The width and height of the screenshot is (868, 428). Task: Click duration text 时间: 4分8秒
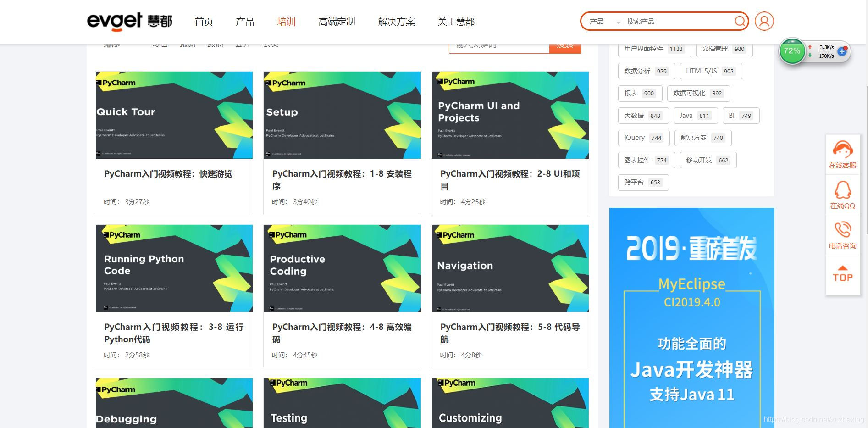tap(461, 355)
